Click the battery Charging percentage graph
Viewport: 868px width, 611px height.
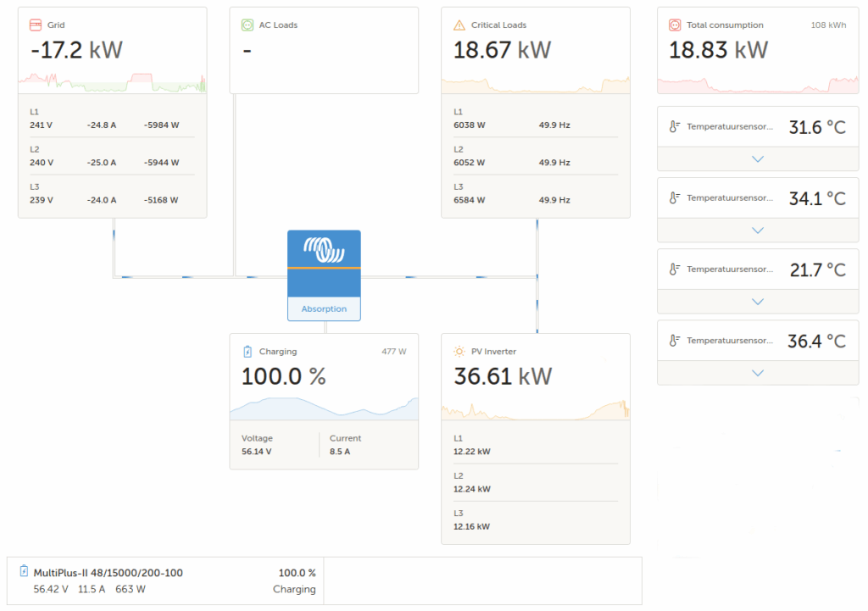pos(324,408)
